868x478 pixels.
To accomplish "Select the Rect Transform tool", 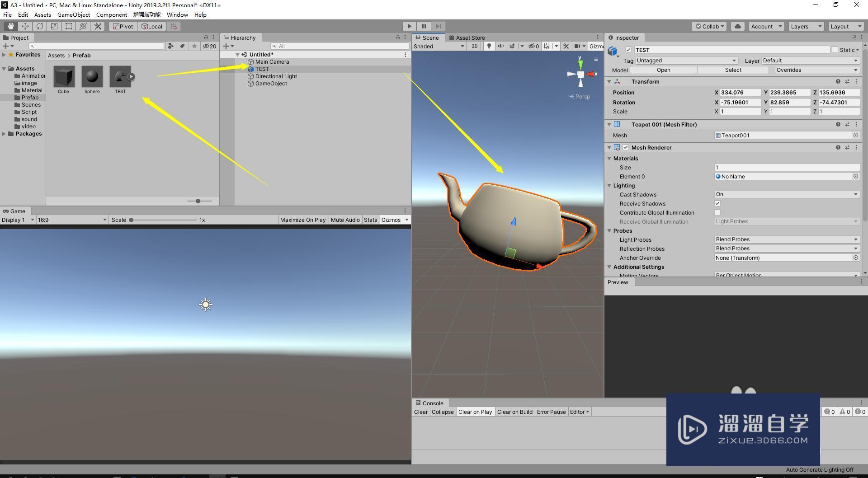I will 68,26.
